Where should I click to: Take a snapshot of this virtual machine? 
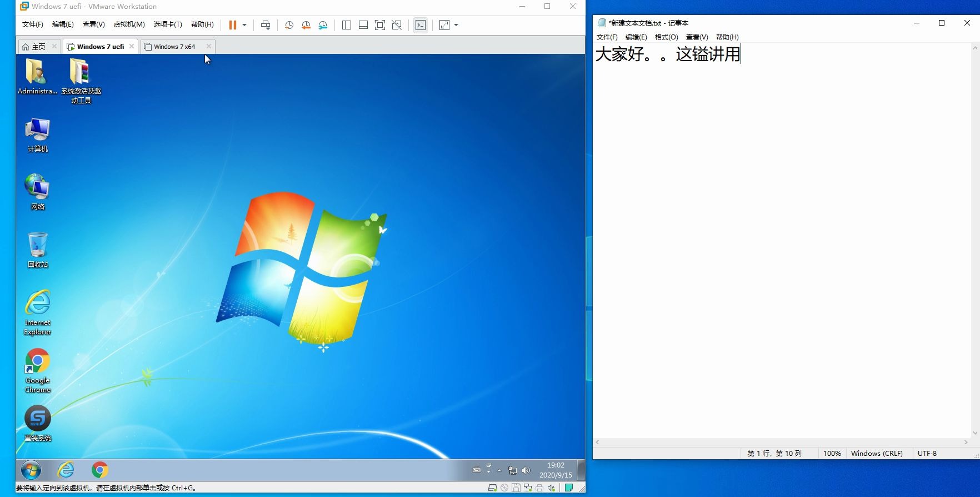[289, 25]
